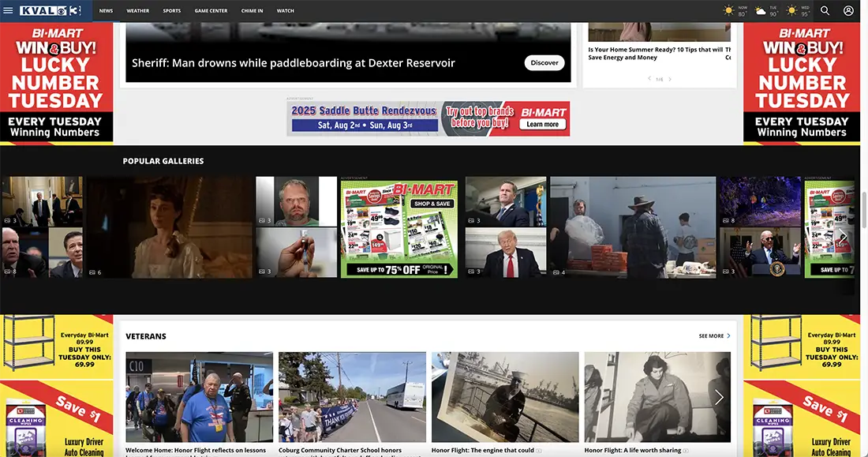868x457 pixels.
Task: Click the Popular Galleries heading
Action: click(163, 161)
